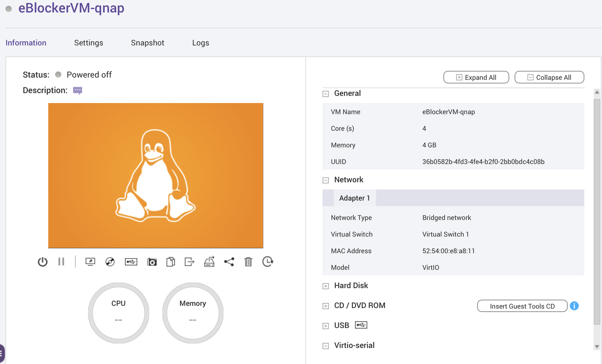The width and height of the screenshot is (602, 364).
Task: Click the pause VM icon
Action: click(61, 262)
